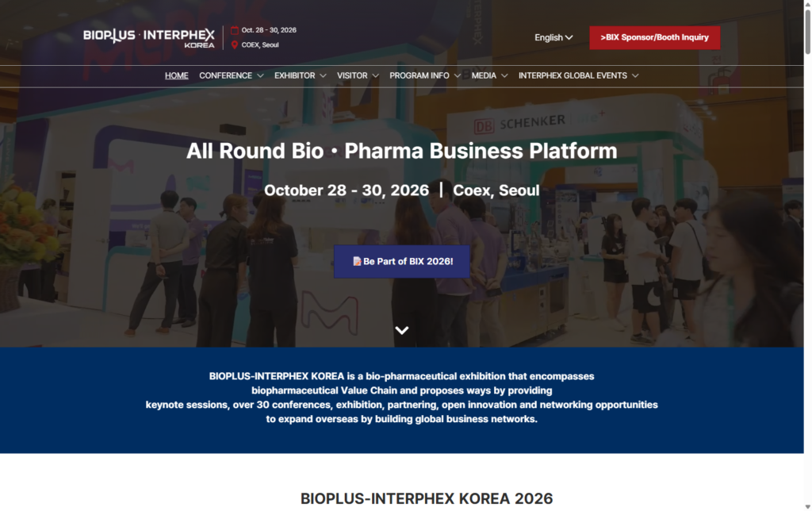This screenshot has height=511, width=812.
Task: Click the BIOPLUS INTERPHEX KOREA logo
Action: point(148,38)
